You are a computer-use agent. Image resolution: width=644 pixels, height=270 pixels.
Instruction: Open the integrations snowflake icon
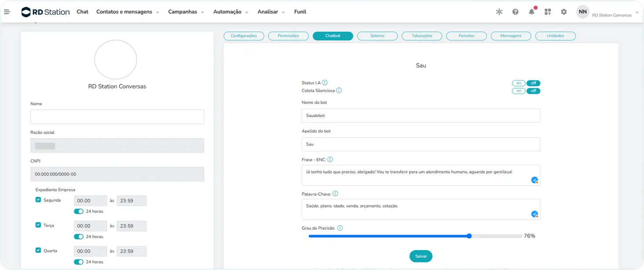click(499, 12)
